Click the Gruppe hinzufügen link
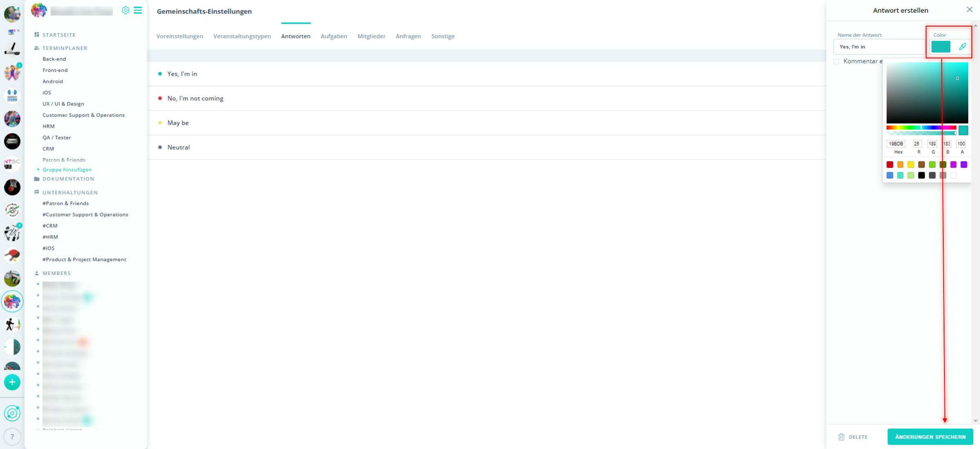 [x=67, y=170]
